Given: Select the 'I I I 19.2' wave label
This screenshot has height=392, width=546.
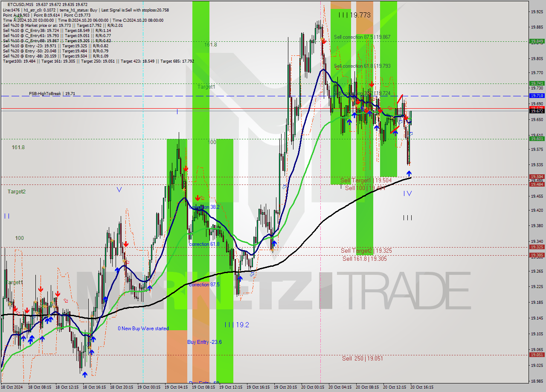Looking at the screenshot, I should 237,325.
